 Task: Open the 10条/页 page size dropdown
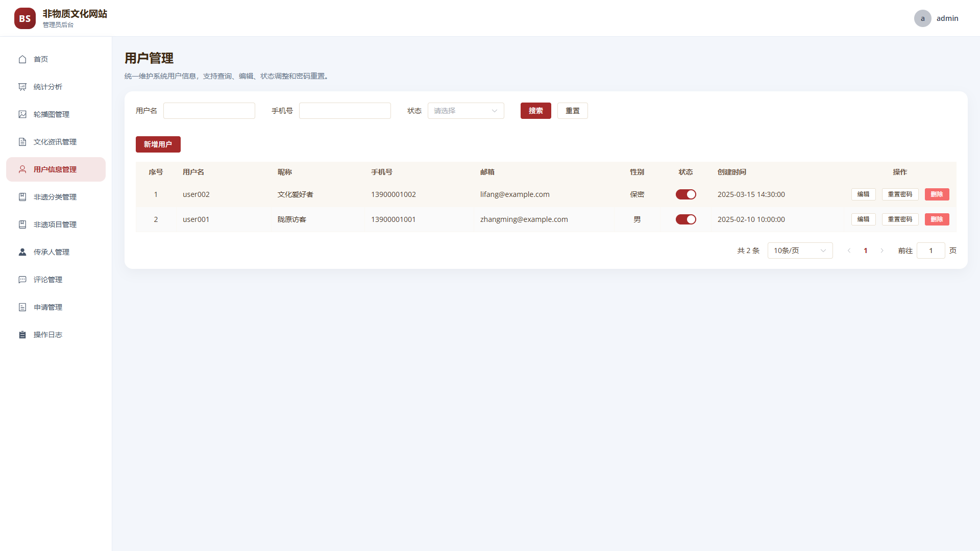click(800, 251)
